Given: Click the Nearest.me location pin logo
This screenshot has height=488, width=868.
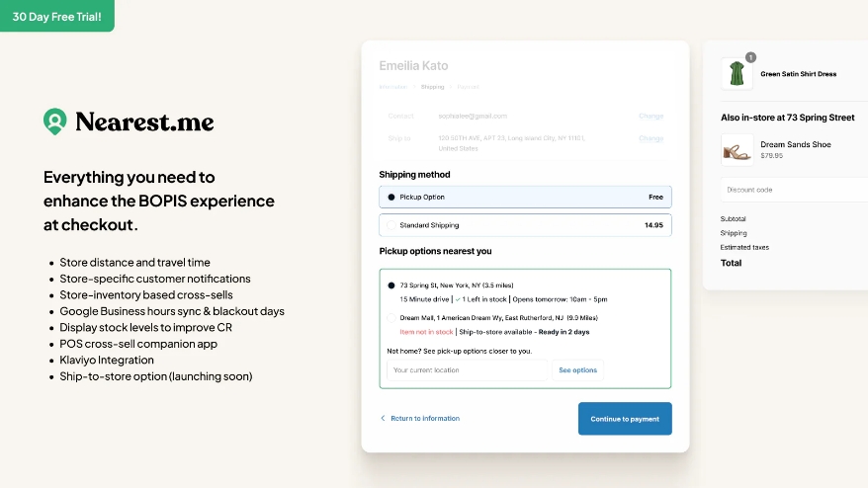Looking at the screenshot, I should pyautogui.click(x=54, y=122).
